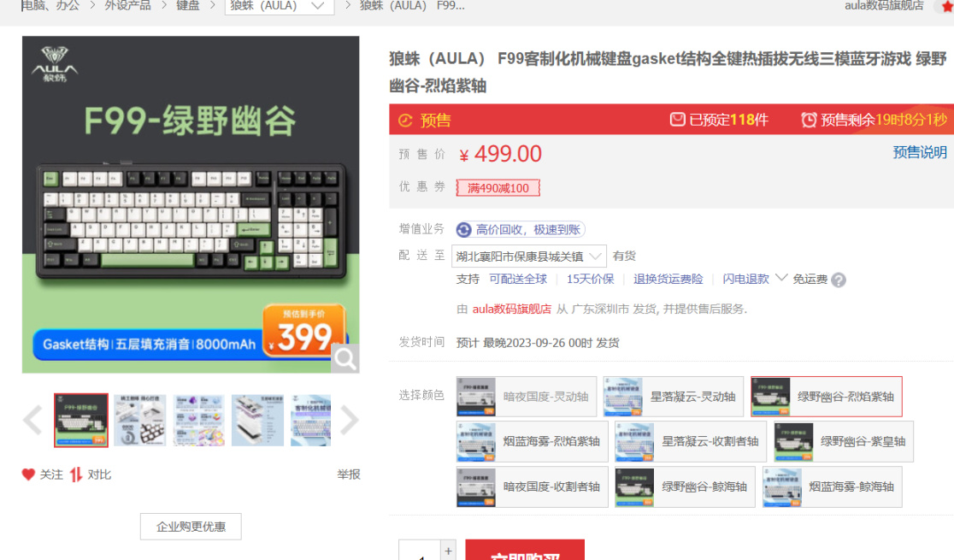Open breadcrumb 狼蛛（AULA）F99...

[412, 5]
